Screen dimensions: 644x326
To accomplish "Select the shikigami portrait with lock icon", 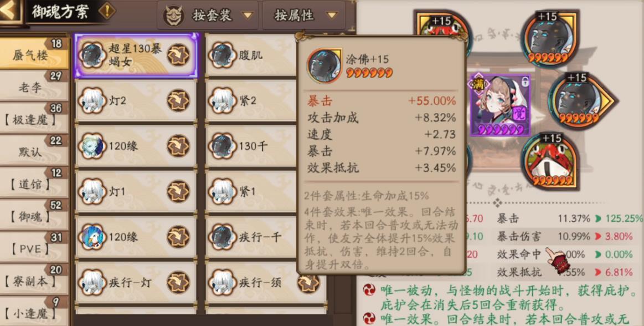I will tap(500, 105).
